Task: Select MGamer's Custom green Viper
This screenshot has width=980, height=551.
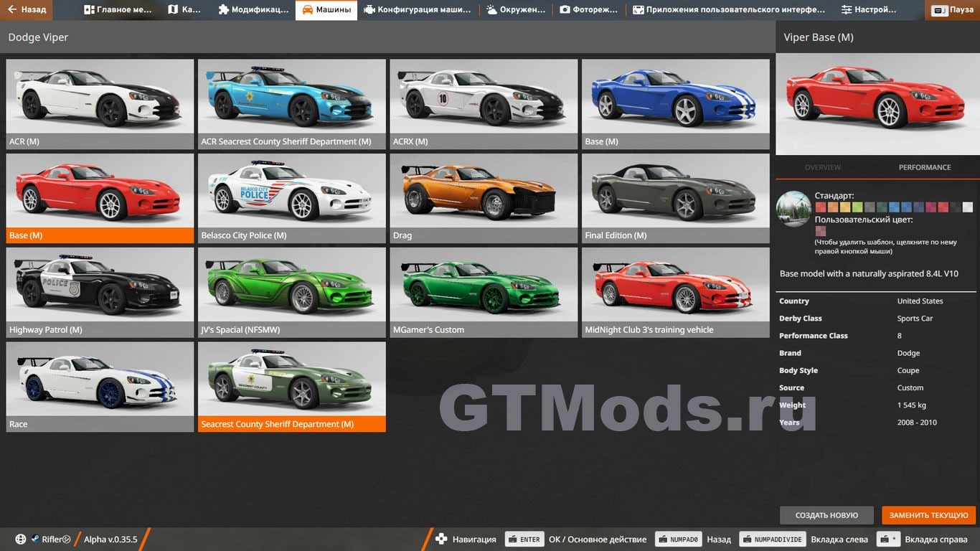Action: 484,293
